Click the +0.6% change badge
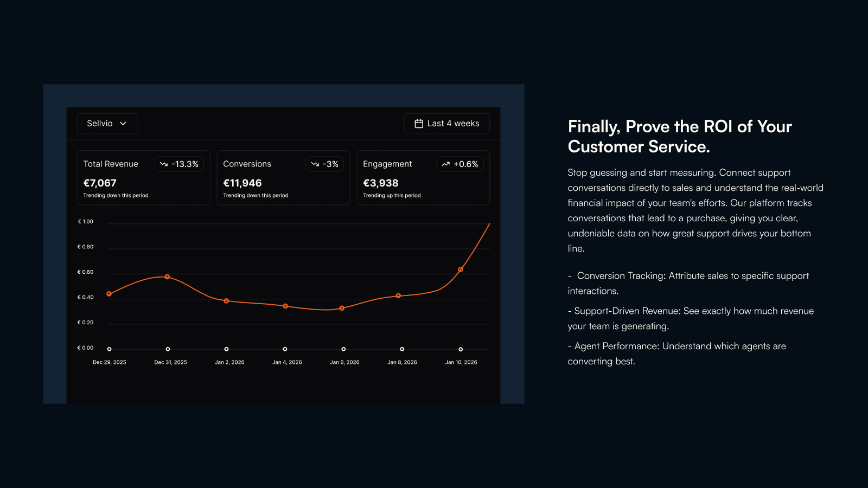The image size is (868, 488). click(460, 164)
